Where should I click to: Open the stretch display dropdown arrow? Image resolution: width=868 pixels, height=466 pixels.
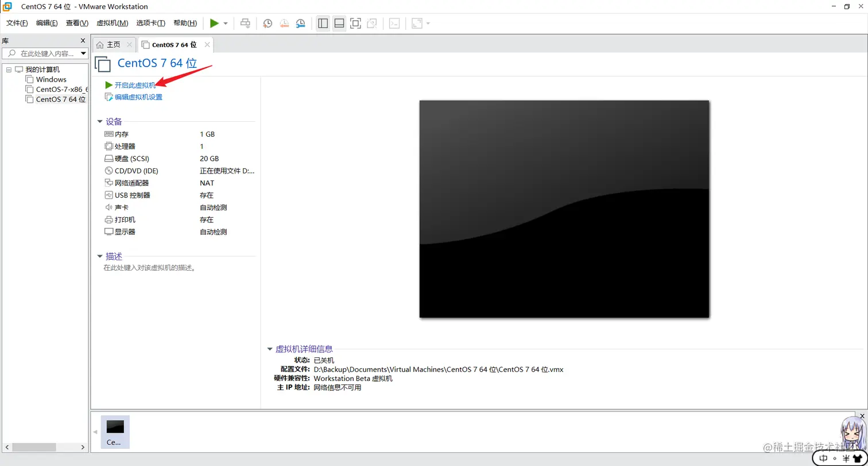pos(428,24)
